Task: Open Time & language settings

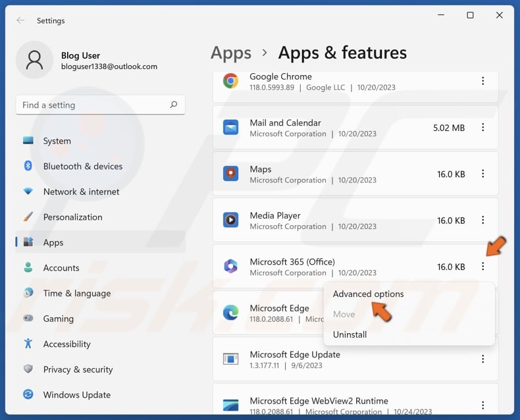Action: pos(100,293)
